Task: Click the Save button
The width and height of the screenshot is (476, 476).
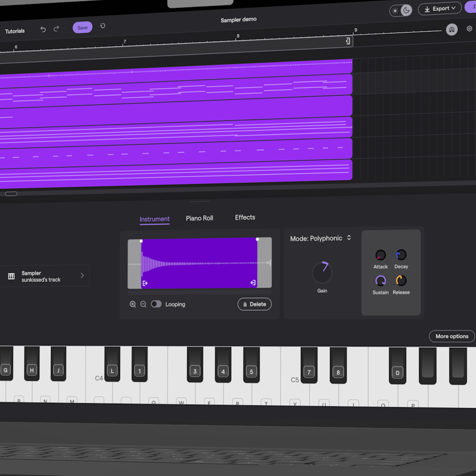Action: click(82, 27)
